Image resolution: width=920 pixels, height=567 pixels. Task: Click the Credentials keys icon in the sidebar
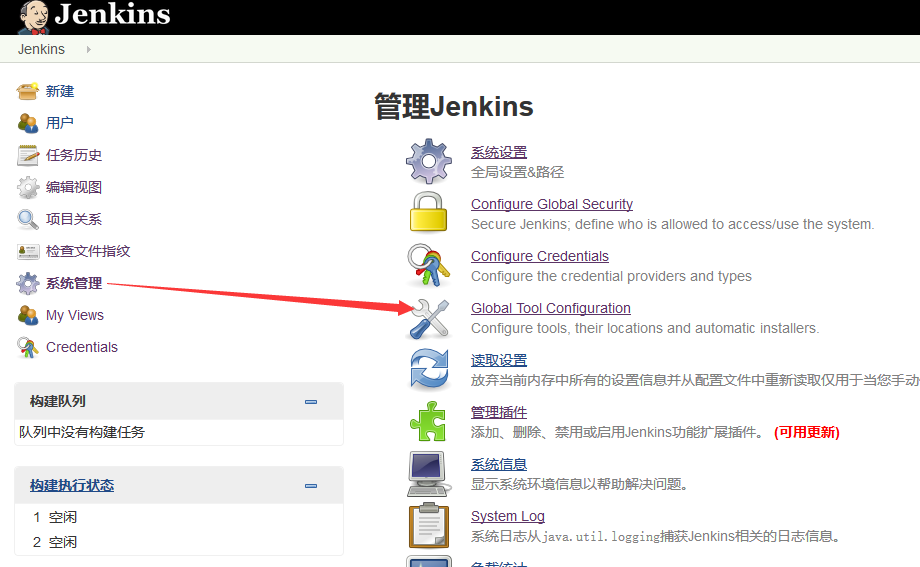point(28,347)
